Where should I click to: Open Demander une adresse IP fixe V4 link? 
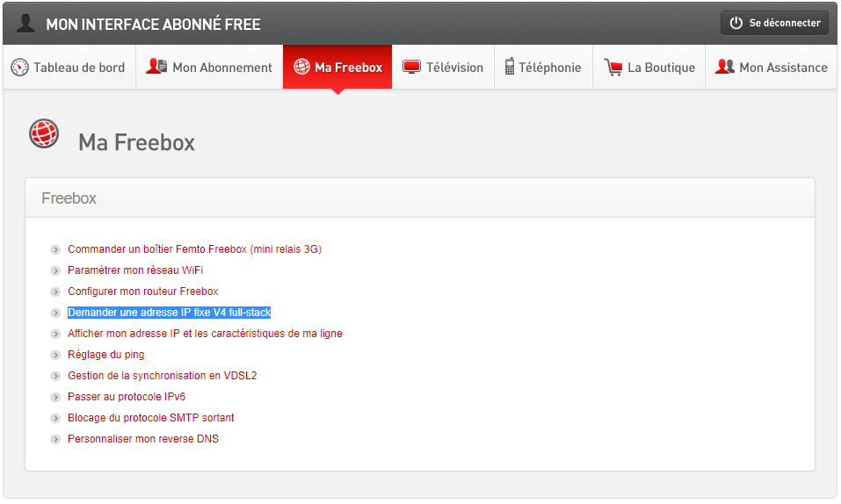click(169, 313)
